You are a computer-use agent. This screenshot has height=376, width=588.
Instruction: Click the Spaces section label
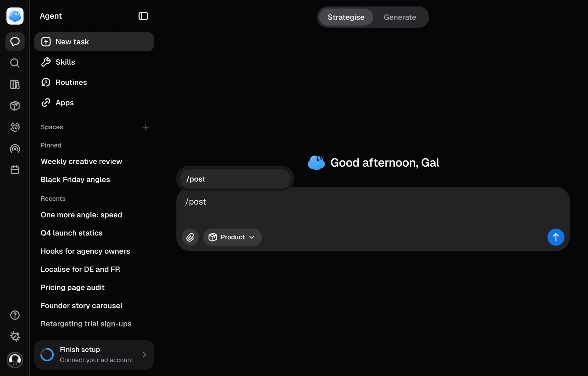52,127
